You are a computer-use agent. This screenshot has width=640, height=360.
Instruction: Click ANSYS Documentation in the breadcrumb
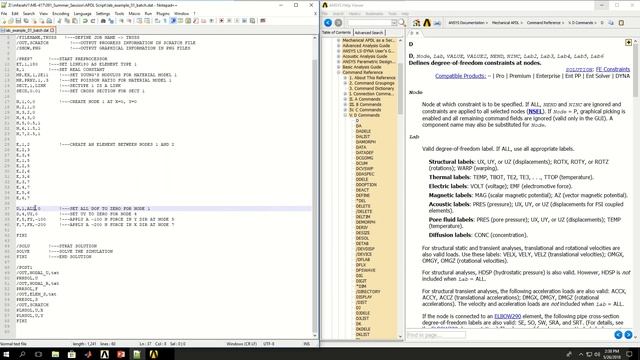466,23
